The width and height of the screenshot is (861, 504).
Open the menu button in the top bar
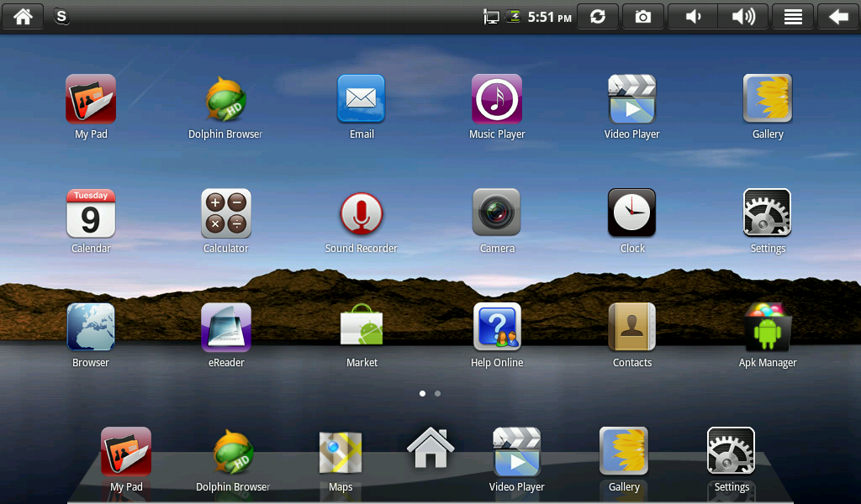point(793,17)
